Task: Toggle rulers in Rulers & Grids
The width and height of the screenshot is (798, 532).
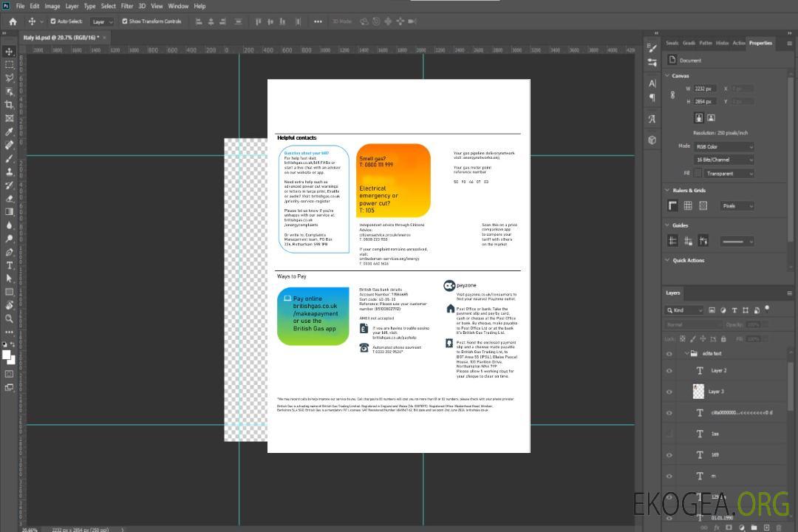Action: click(x=673, y=205)
